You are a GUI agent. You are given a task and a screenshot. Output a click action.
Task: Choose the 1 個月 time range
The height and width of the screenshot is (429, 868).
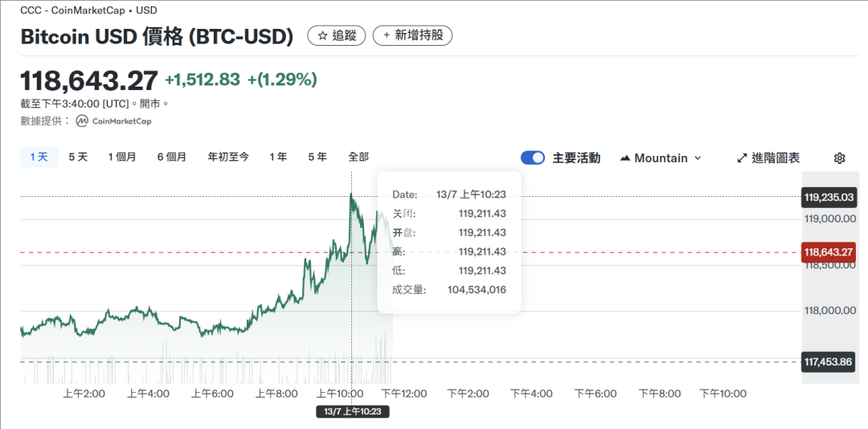click(122, 157)
